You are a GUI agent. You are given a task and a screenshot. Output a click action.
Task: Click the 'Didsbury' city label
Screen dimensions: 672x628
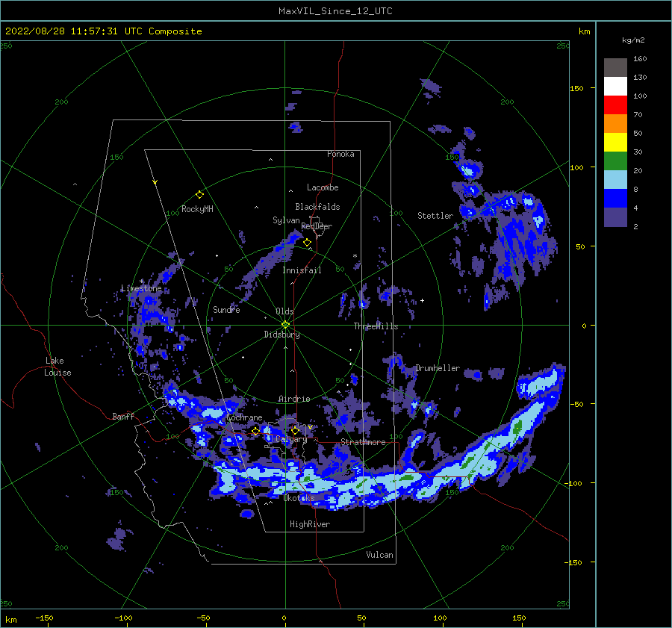click(281, 335)
